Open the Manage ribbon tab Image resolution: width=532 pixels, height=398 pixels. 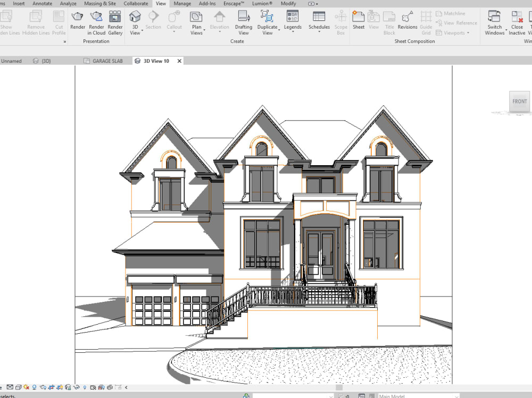click(x=182, y=3)
